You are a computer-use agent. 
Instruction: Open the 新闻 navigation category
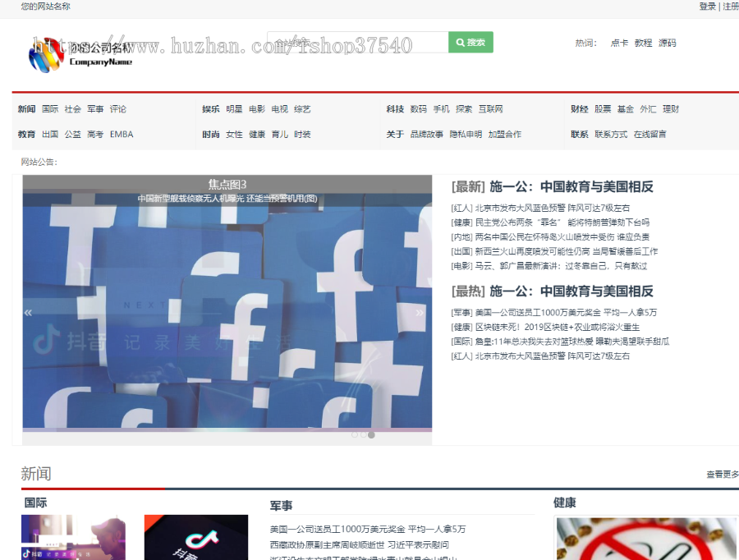[26, 109]
